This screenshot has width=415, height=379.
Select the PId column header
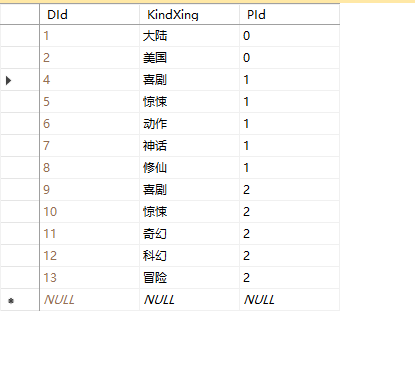click(x=289, y=14)
